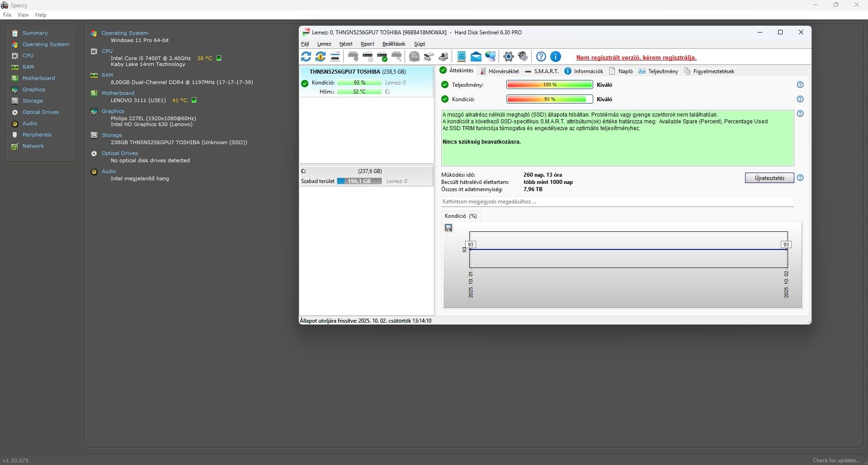The image size is (868, 465).
Task: Open Speccy's View menu
Action: [23, 15]
